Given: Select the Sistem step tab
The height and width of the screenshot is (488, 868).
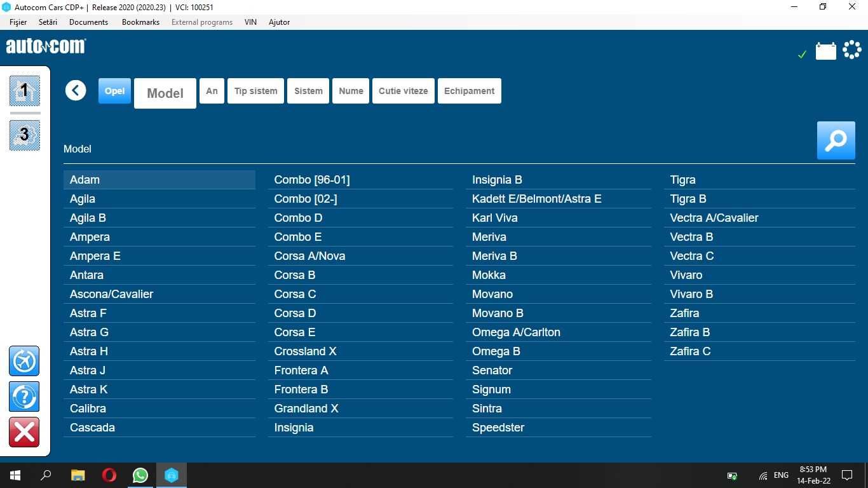Looking at the screenshot, I should click(308, 91).
